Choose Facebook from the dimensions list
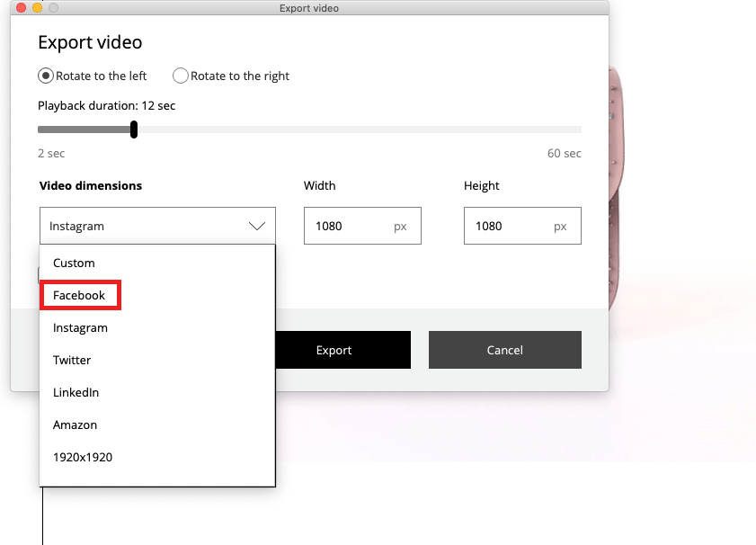756x545 pixels. click(x=157, y=295)
